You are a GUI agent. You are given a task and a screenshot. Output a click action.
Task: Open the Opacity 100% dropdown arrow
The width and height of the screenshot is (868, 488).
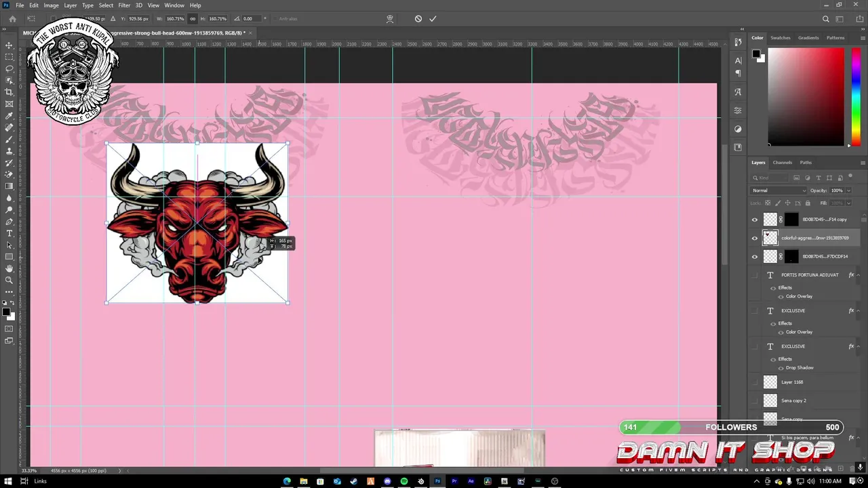[848, 190]
